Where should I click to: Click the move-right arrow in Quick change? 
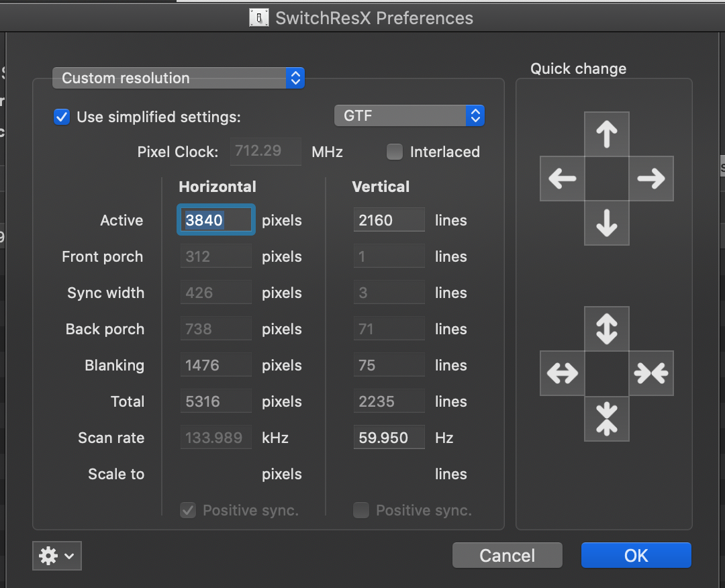pos(650,179)
